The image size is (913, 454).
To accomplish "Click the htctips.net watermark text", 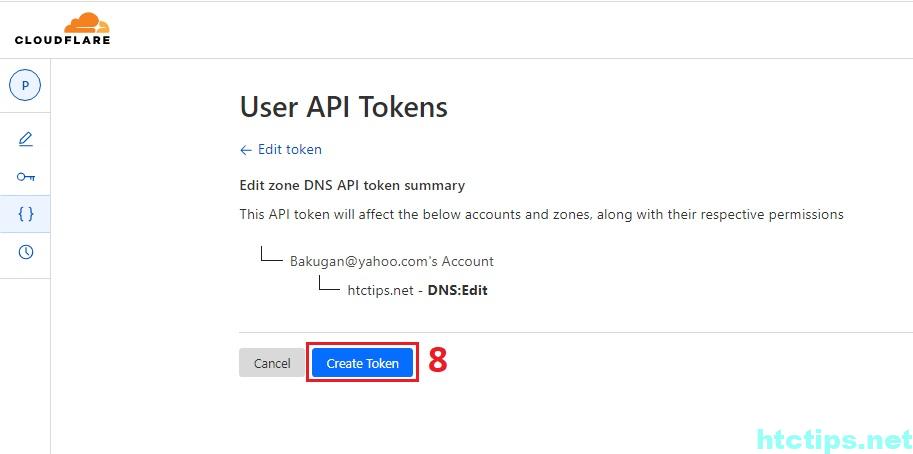I will (x=834, y=438).
